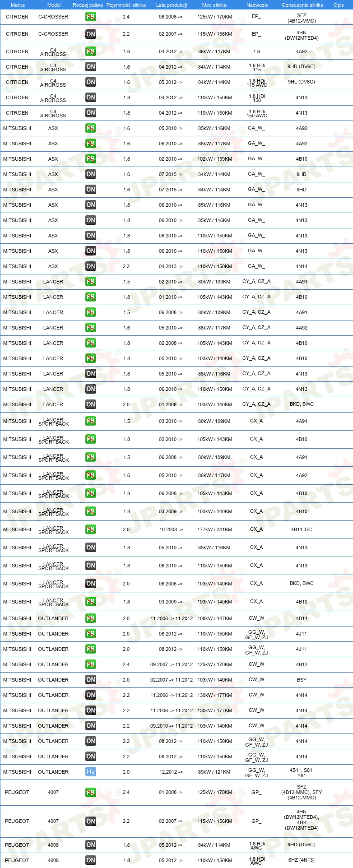Click the Opis column header
This screenshot has width=353, height=868.
point(339,5)
